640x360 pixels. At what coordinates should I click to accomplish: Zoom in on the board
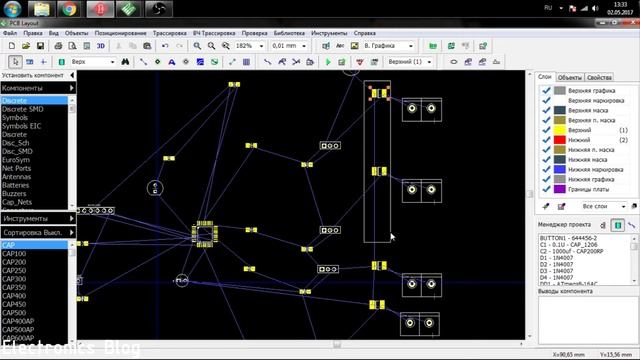[197, 46]
